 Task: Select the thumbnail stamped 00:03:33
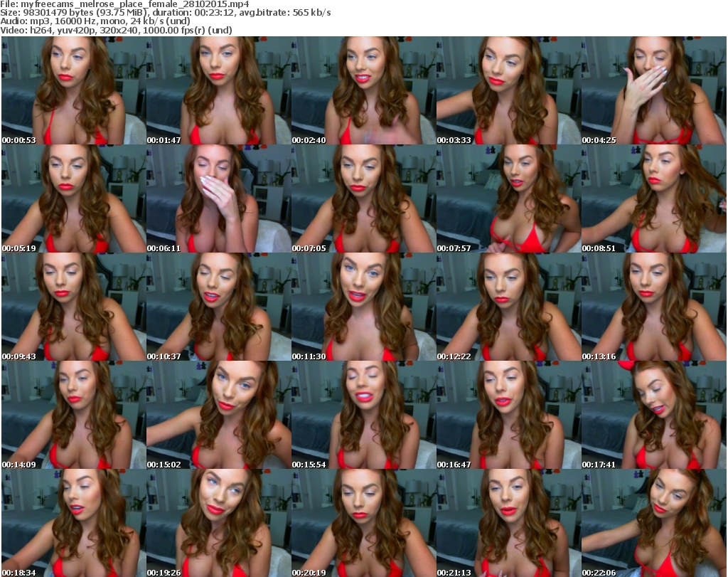509,90
